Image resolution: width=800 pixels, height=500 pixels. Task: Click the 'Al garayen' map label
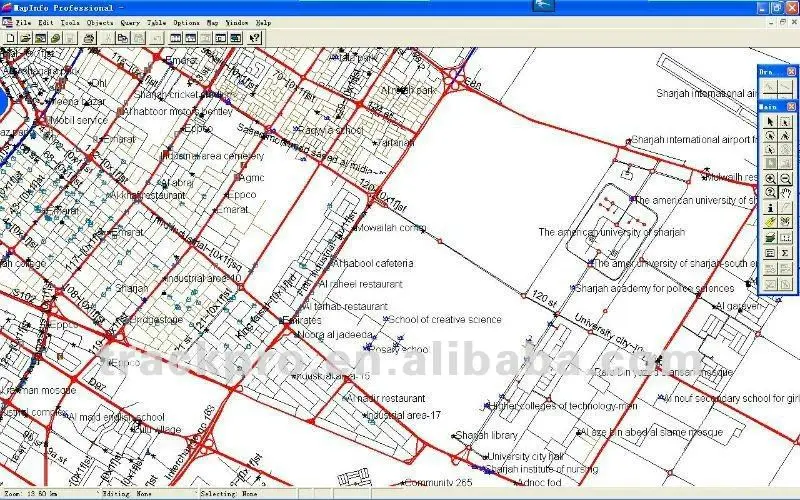(738, 306)
